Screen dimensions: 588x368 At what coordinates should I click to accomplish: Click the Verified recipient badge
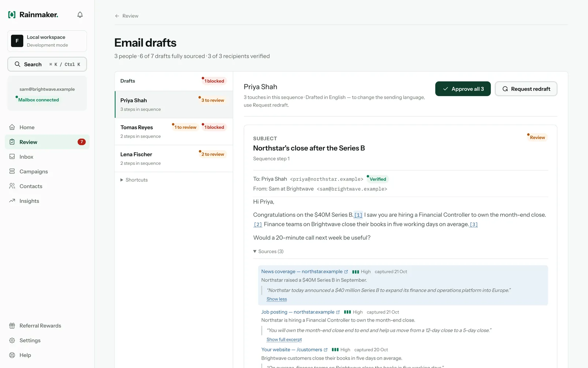coord(377,179)
